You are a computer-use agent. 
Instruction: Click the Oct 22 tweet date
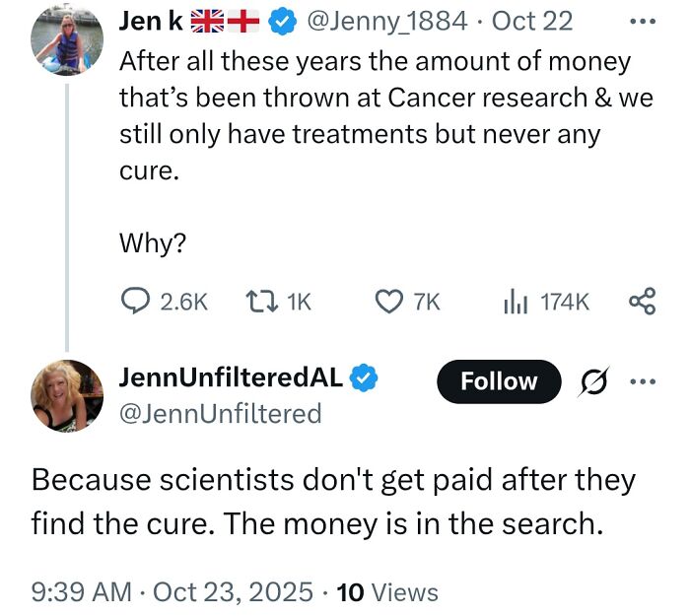531,20
